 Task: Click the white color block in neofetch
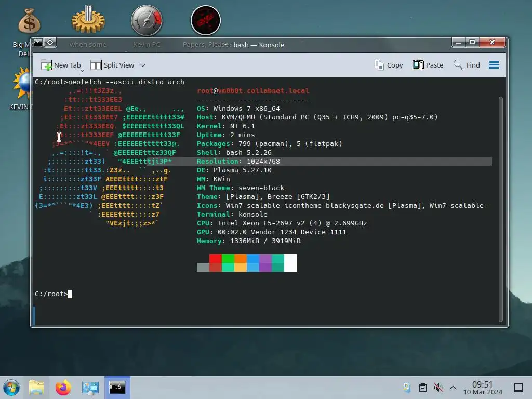(290, 263)
